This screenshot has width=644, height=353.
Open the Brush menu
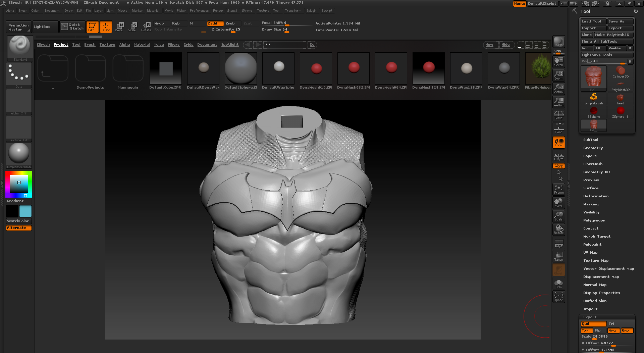[x=23, y=11]
